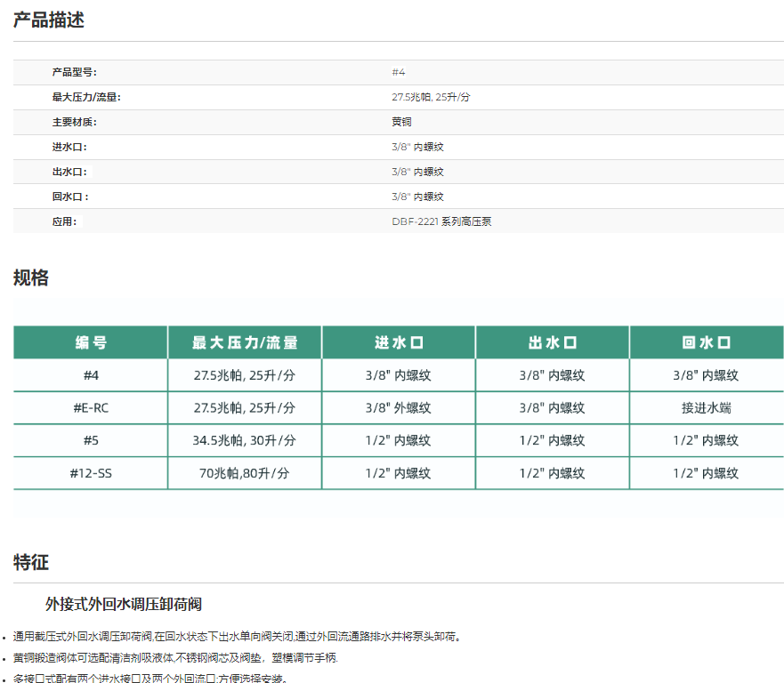
Task: Select the green 出水口 table header
Action: (553, 342)
